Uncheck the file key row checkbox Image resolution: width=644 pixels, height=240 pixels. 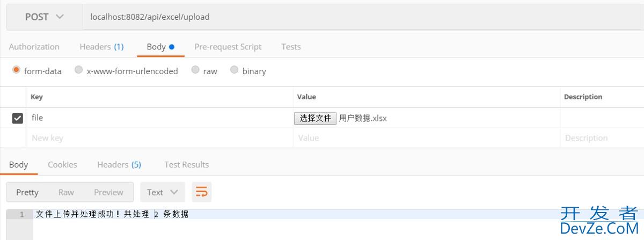coord(18,118)
